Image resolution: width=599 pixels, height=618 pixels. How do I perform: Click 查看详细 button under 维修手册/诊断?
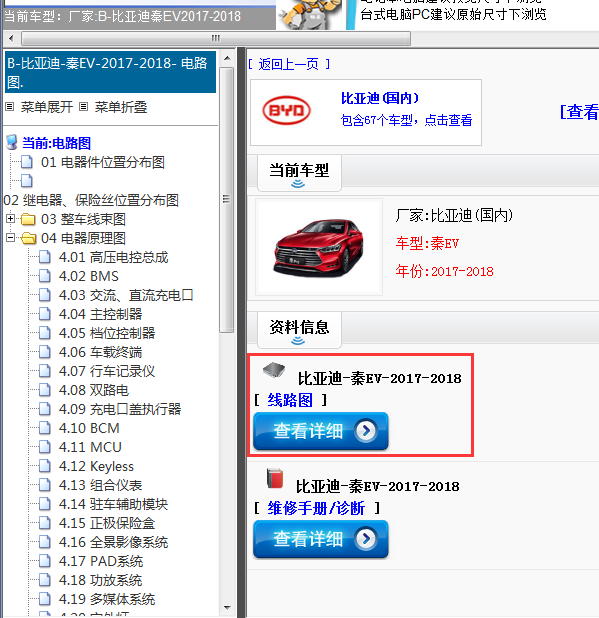320,539
